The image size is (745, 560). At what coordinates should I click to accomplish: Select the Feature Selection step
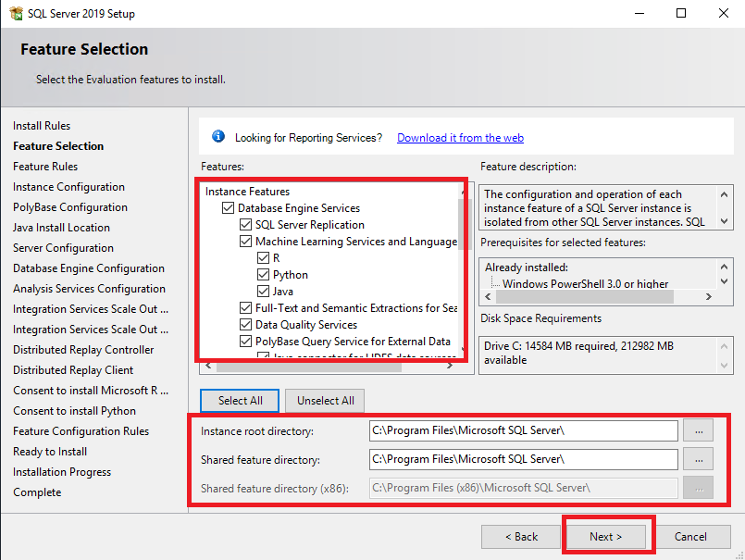click(x=58, y=146)
